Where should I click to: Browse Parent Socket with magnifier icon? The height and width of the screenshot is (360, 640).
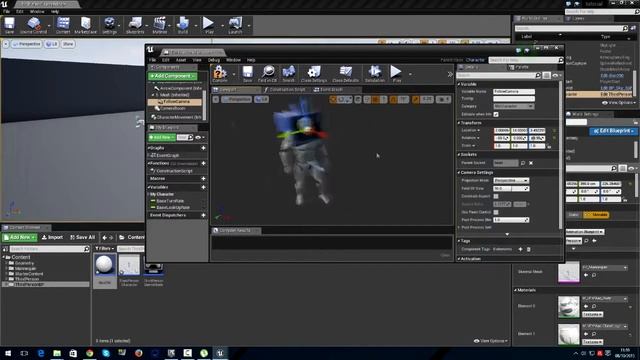523,163
